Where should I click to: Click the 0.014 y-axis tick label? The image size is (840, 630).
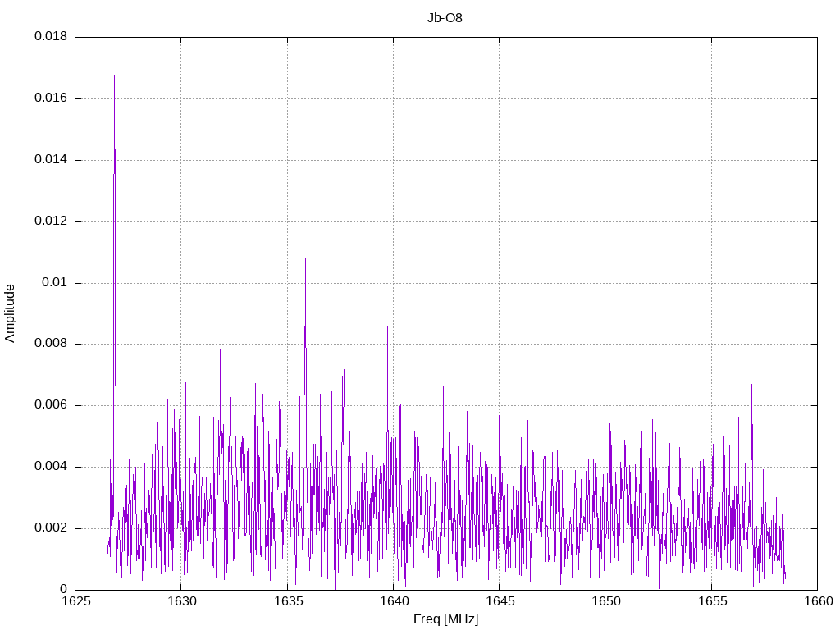tap(51, 160)
